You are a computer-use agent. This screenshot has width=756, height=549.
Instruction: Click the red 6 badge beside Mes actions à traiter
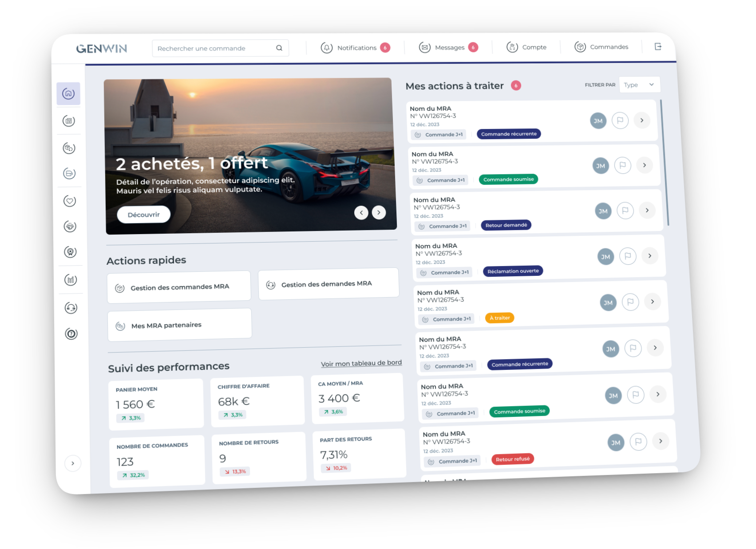click(516, 86)
